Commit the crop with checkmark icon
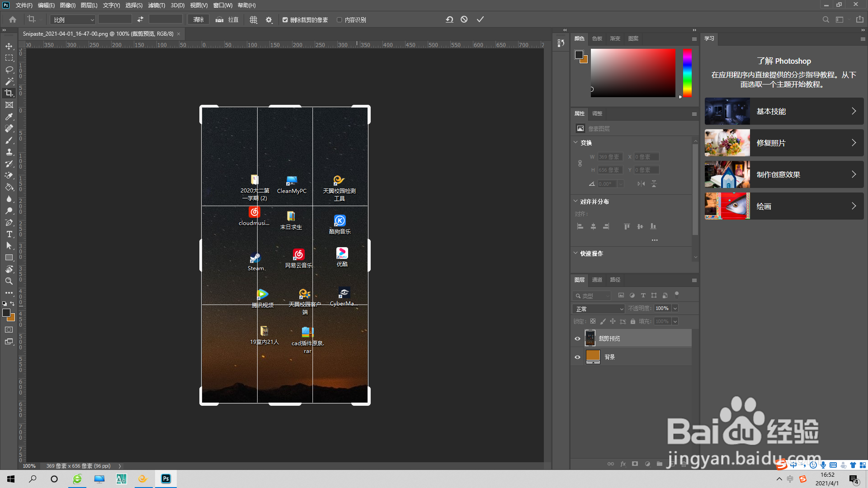This screenshot has width=868, height=488. (x=480, y=19)
